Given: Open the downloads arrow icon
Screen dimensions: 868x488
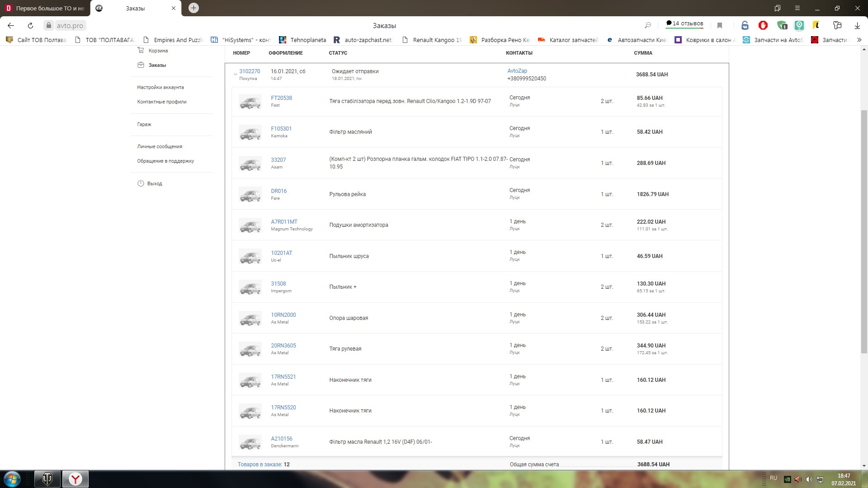Looking at the screenshot, I should click(x=857, y=26).
